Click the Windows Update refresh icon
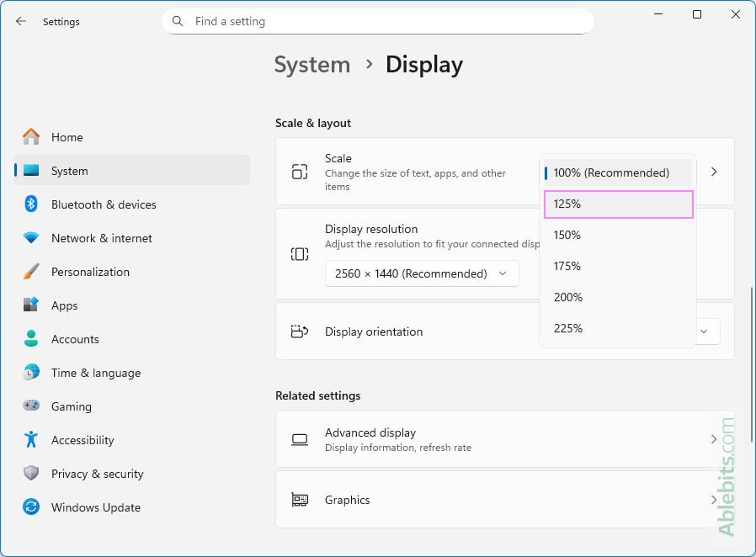 coord(31,507)
